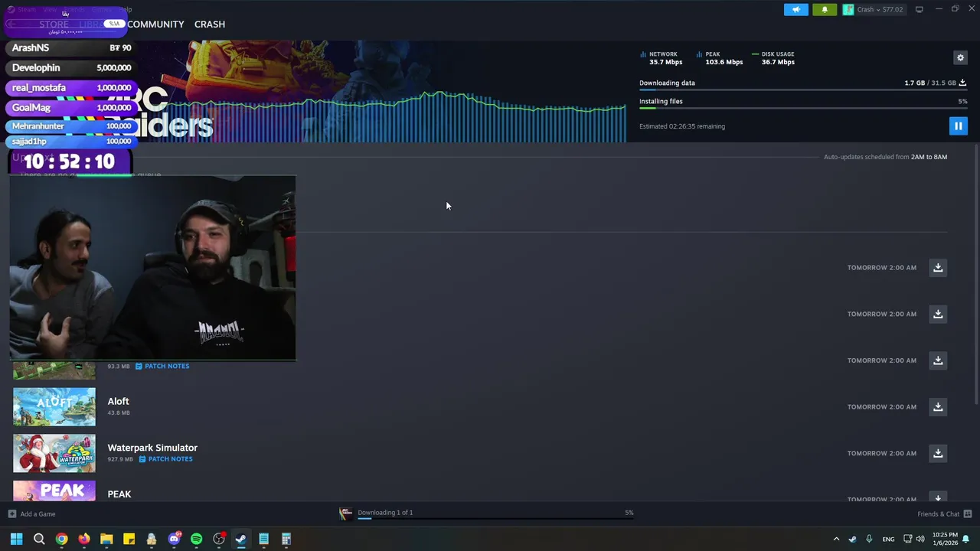Download Waterpark Simulator update now
This screenshot has width=980, height=551.
[938, 453]
